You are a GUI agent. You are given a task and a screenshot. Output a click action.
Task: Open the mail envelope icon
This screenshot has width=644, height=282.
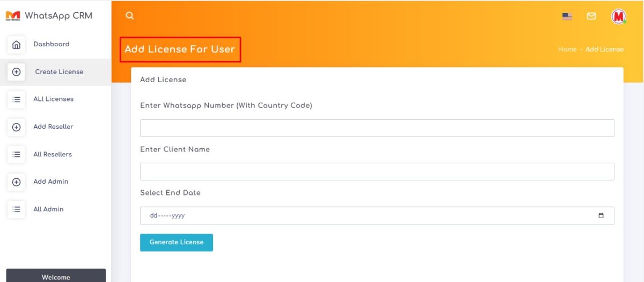tap(591, 16)
